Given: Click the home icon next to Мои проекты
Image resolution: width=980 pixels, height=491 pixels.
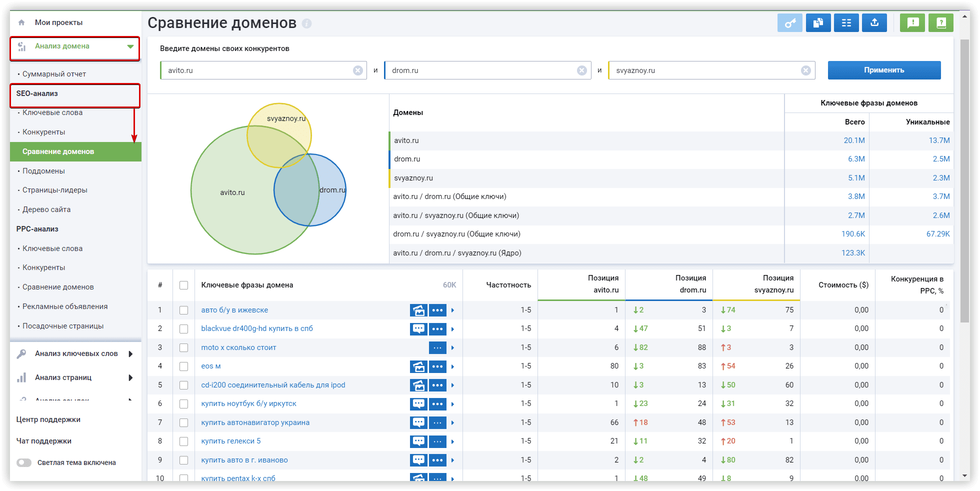Looking at the screenshot, I should 21,22.
